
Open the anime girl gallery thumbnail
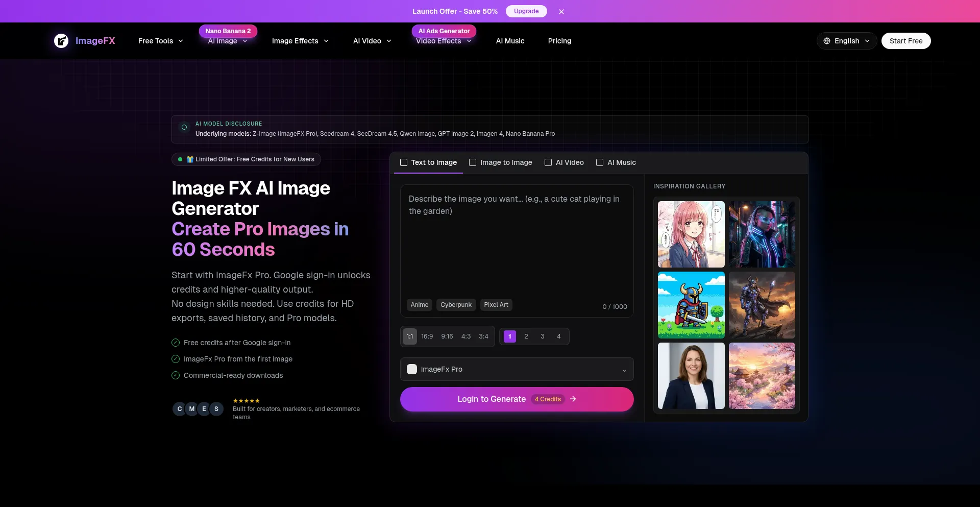pyautogui.click(x=691, y=234)
